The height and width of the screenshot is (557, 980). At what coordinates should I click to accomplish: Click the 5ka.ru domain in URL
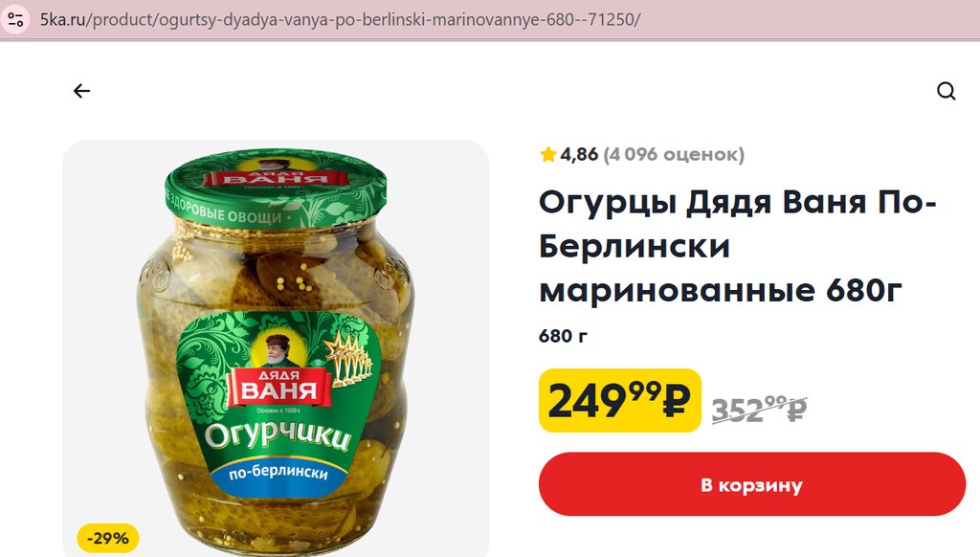click(65, 19)
